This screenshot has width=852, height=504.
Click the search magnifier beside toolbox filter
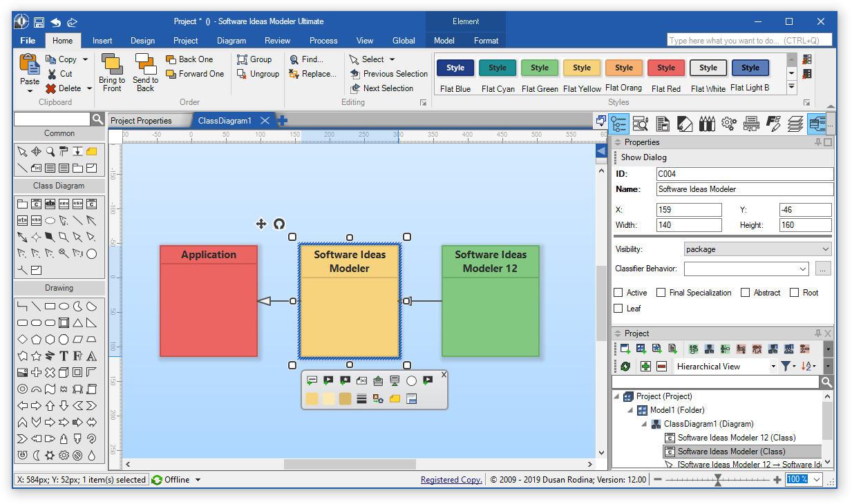pos(97,119)
